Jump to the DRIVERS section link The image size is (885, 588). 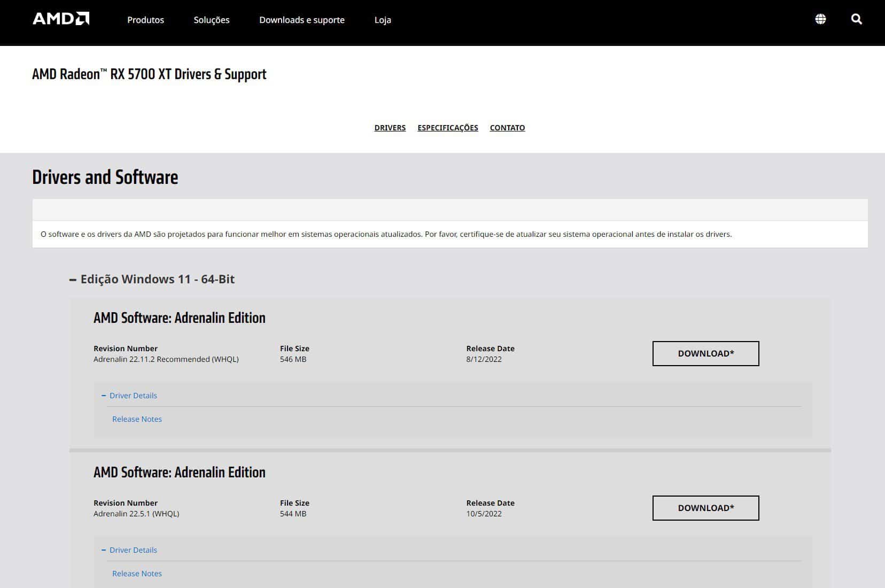tap(390, 128)
